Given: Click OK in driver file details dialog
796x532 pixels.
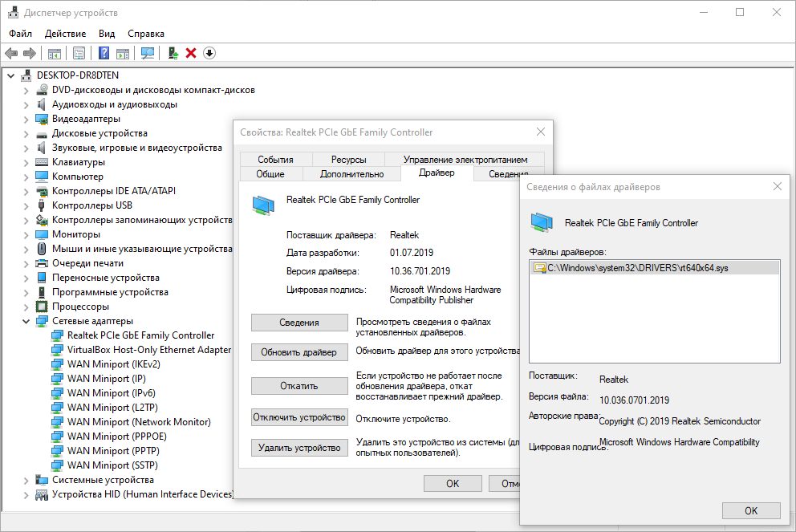Looking at the screenshot, I should click(751, 510).
